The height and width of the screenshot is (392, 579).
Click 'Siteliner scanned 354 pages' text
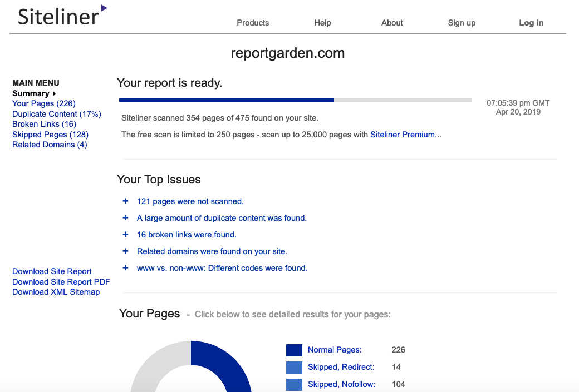pyautogui.click(x=220, y=118)
